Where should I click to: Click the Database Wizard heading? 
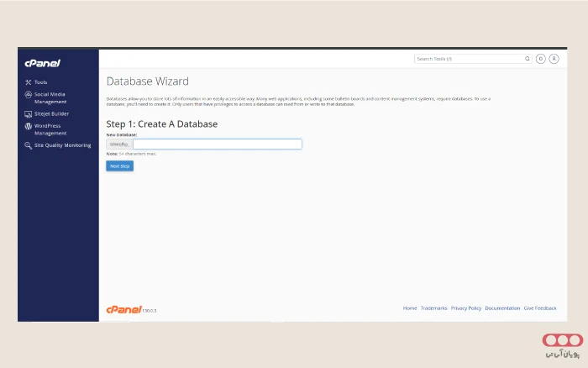point(147,81)
